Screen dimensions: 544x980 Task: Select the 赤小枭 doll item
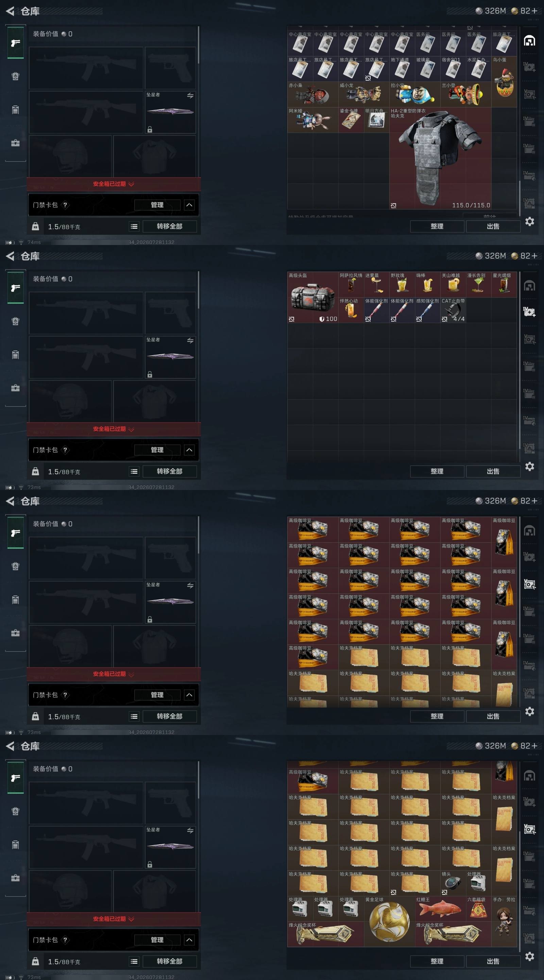[x=313, y=95]
